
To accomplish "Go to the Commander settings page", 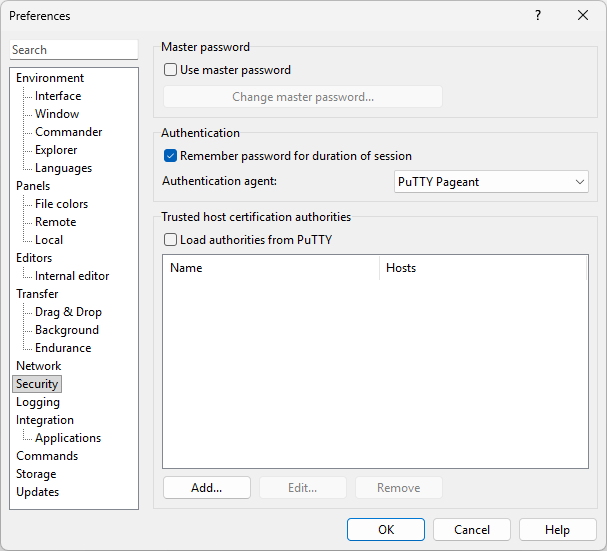I will point(68,132).
